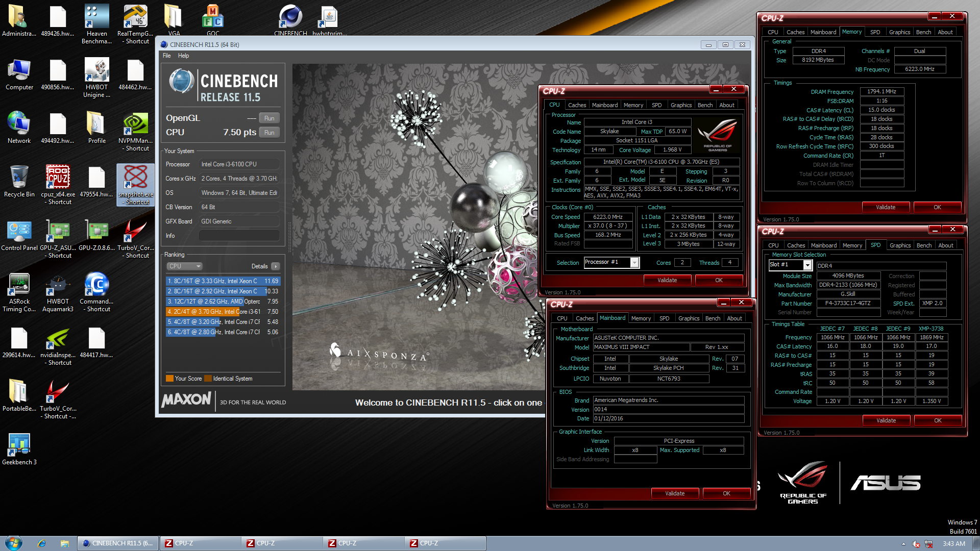Switch to Bench tab in CPU-Z CPU window

tap(705, 105)
